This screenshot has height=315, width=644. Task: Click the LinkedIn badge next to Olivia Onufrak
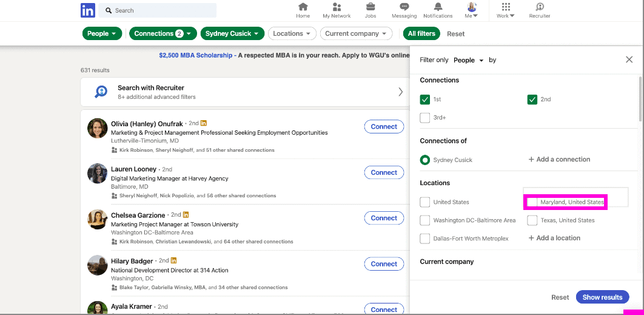(x=203, y=123)
